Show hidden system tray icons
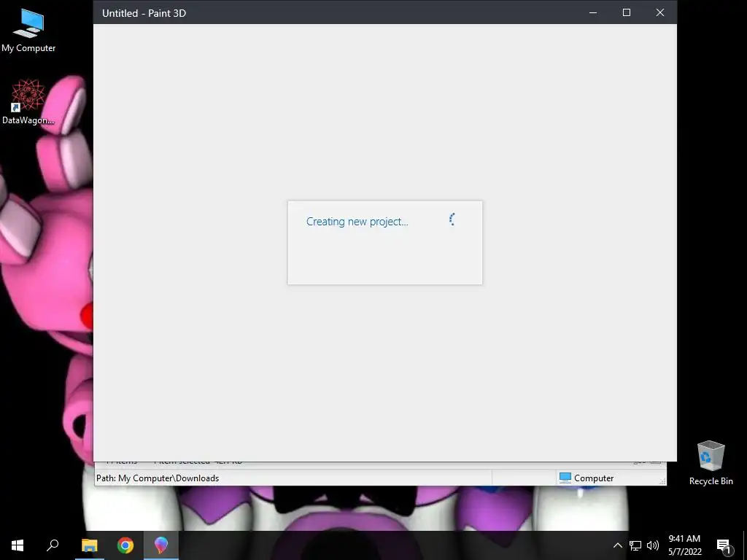This screenshot has width=747, height=560. click(x=617, y=545)
